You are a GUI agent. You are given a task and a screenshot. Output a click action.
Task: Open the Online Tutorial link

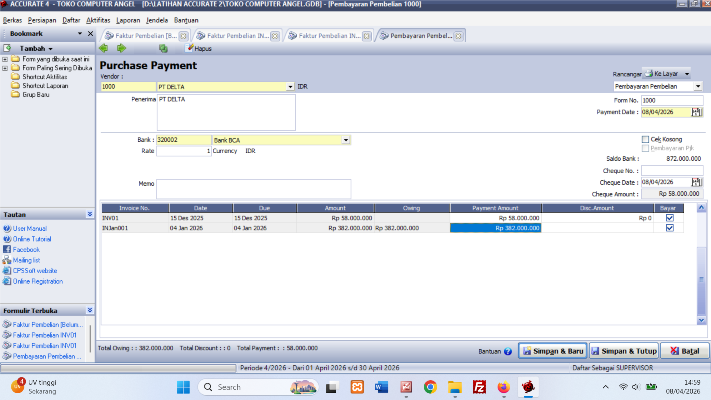click(32, 239)
